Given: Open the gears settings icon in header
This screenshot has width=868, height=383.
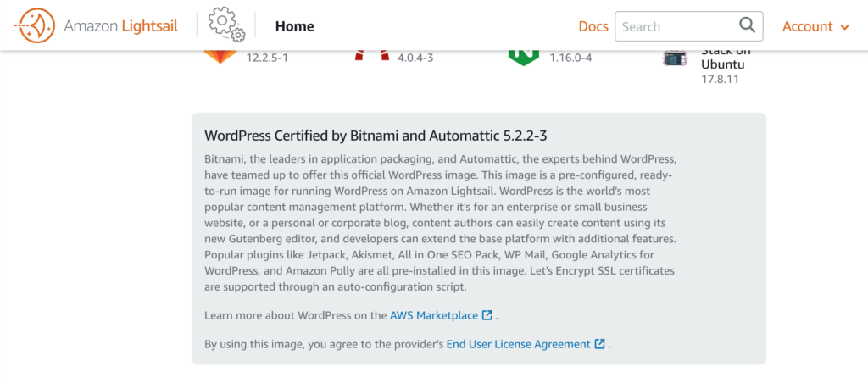Looking at the screenshot, I should [226, 25].
